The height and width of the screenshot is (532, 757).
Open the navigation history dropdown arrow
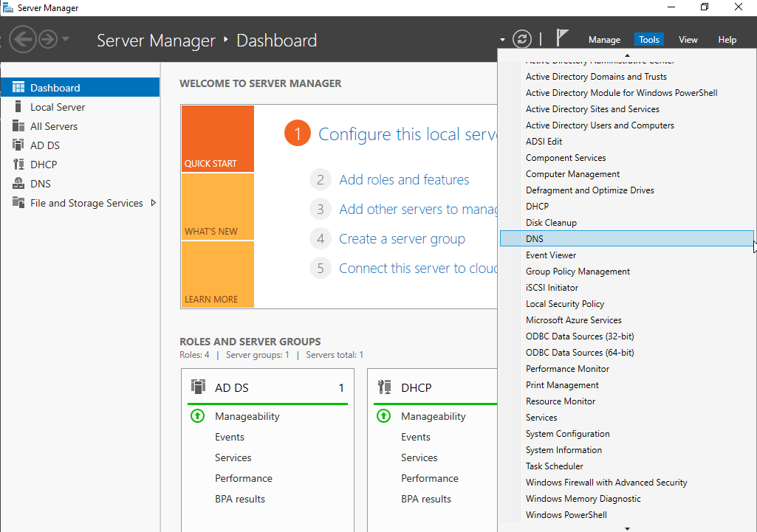[66, 38]
